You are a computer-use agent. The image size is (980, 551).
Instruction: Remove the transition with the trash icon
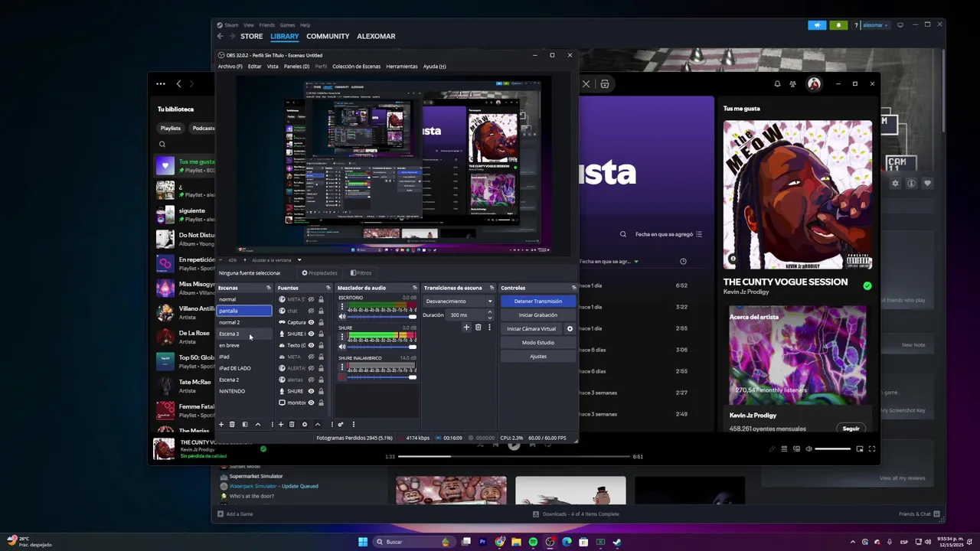(479, 328)
